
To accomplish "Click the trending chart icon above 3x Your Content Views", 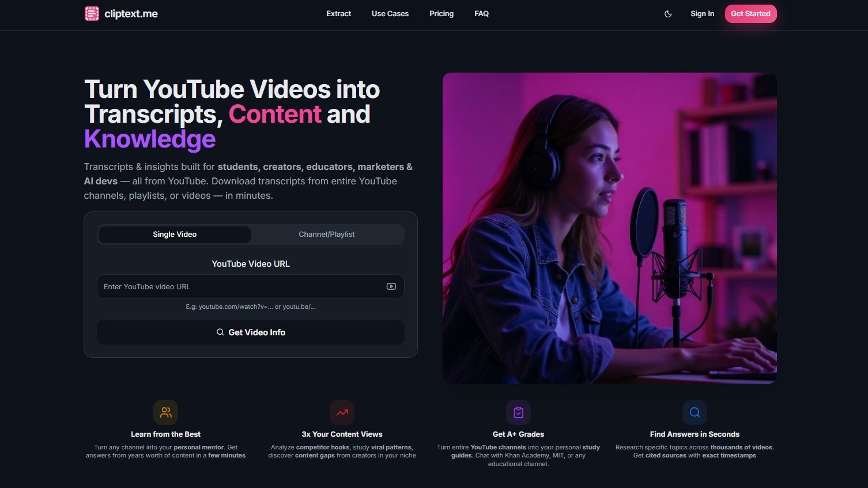I will pyautogui.click(x=342, y=412).
